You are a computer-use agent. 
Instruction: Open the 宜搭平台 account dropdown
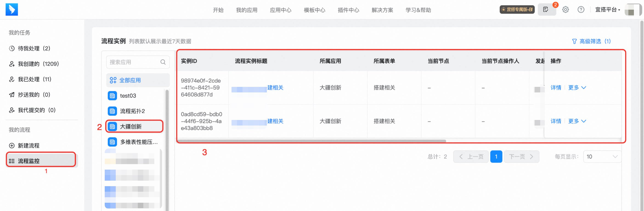607,10
